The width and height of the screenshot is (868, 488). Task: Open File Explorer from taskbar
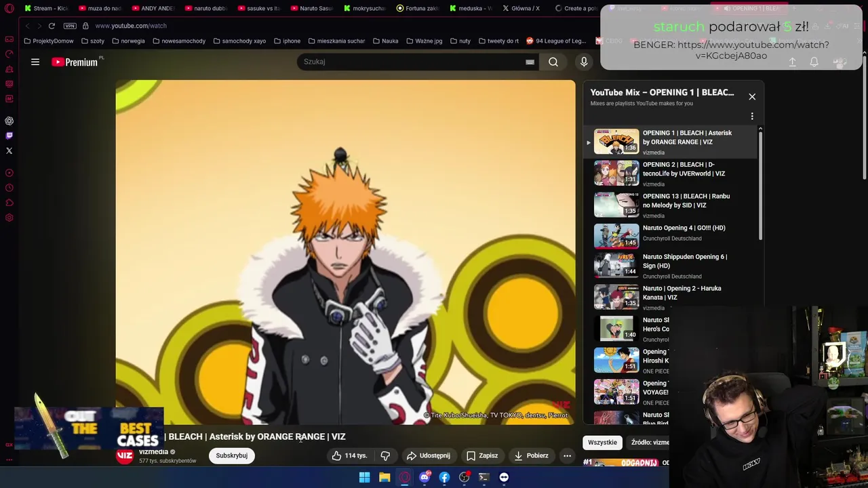click(384, 477)
